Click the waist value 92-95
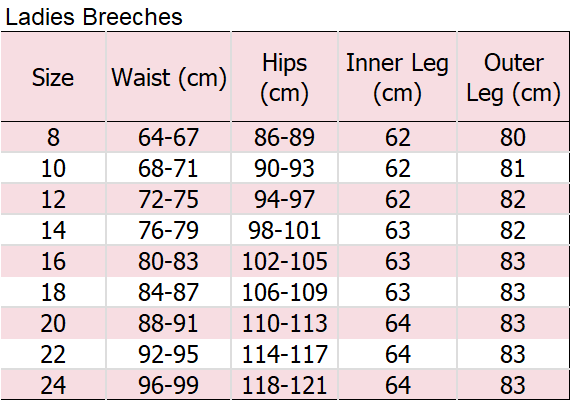 (168, 354)
